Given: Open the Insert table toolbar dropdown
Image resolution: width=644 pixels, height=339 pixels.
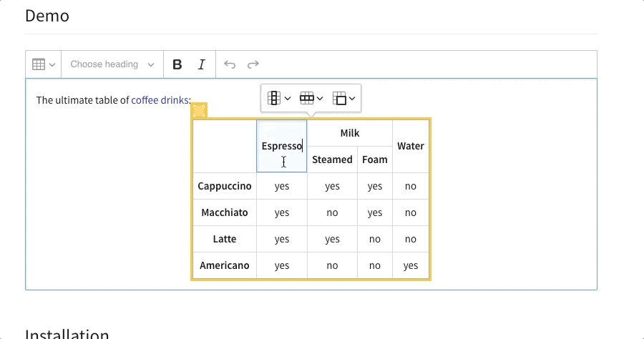Looking at the screenshot, I should tap(44, 64).
